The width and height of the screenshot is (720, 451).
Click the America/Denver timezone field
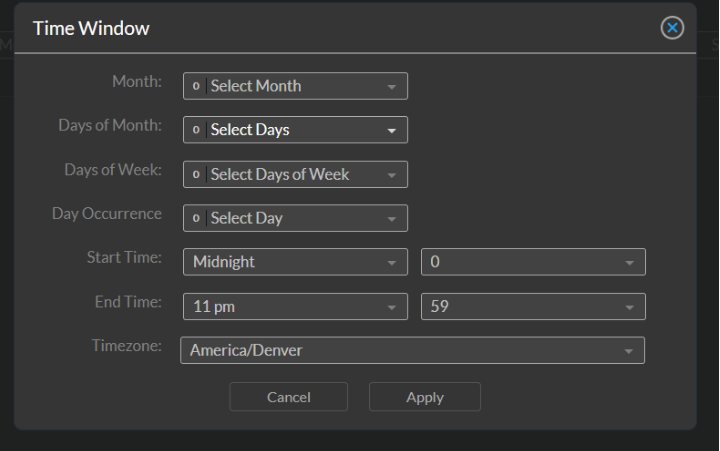coord(400,350)
